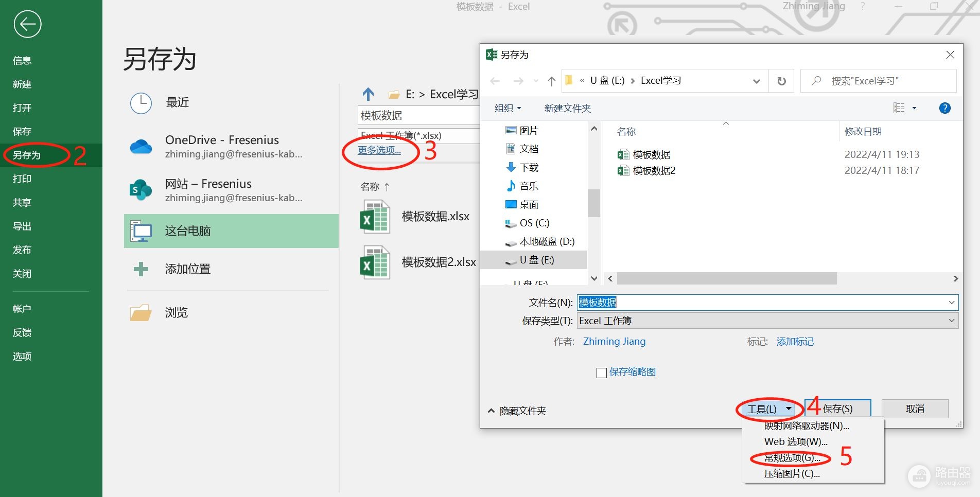Open file type dropdown Excel 工作簿(*.xlsx)
The width and height of the screenshot is (980, 497).
(418, 135)
